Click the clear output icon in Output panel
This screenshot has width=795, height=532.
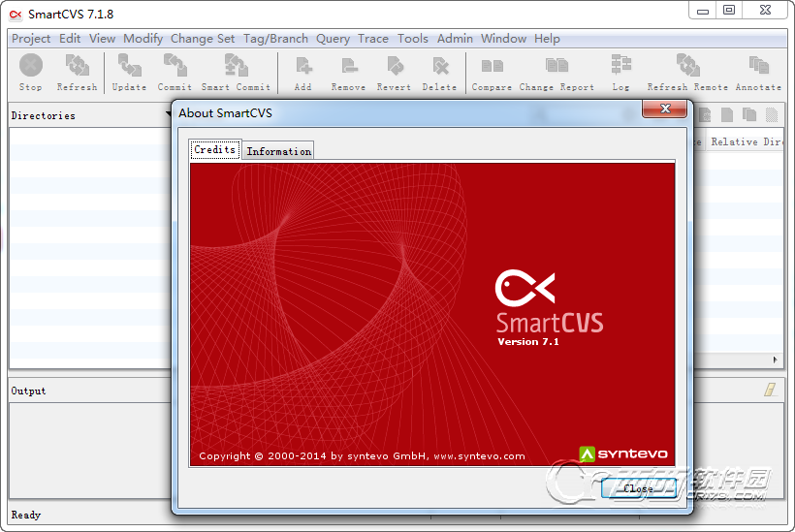pos(770,390)
